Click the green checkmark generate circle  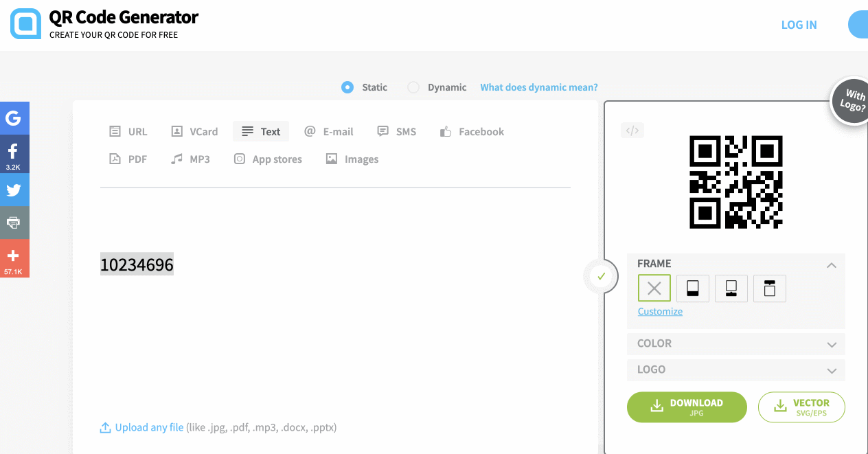pyautogui.click(x=601, y=277)
